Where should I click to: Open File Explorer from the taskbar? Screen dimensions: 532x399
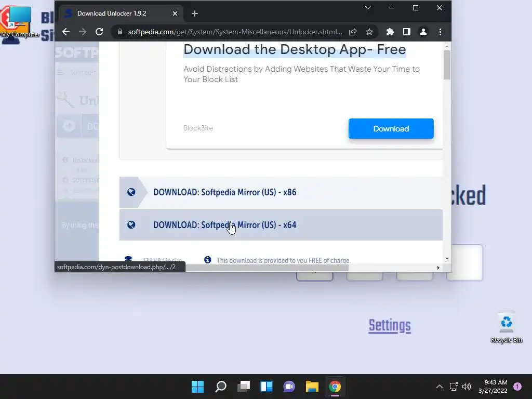tap(312, 387)
